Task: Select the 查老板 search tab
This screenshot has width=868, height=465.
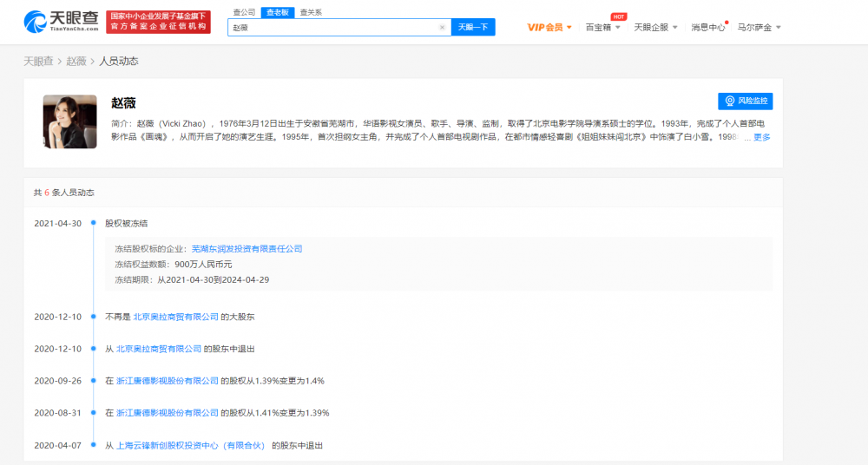Action: click(x=278, y=12)
